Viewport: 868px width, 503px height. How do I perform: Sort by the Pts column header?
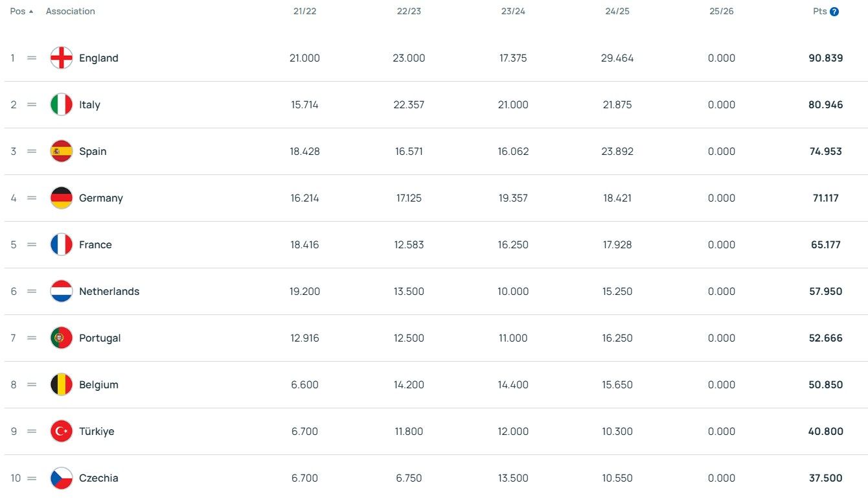(819, 12)
